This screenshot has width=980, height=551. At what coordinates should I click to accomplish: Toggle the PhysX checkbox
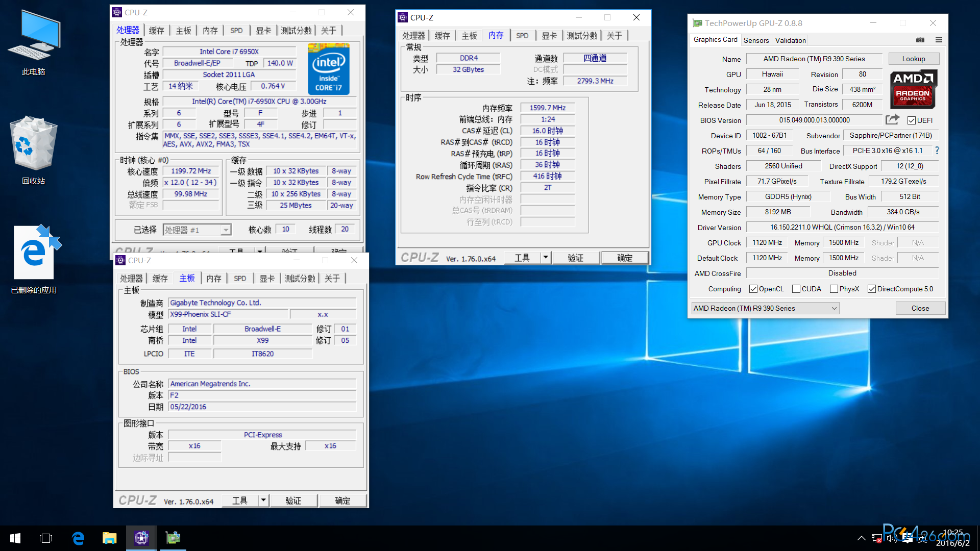[x=834, y=289]
